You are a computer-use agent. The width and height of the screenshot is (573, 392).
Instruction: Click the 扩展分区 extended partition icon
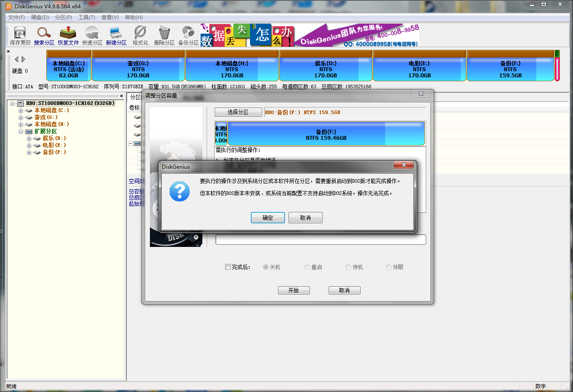point(29,132)
